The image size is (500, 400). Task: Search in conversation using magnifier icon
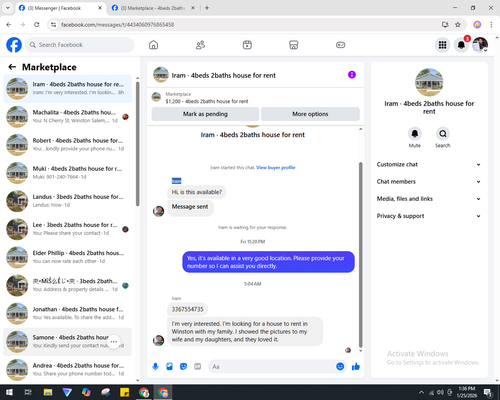click(443, 134)
